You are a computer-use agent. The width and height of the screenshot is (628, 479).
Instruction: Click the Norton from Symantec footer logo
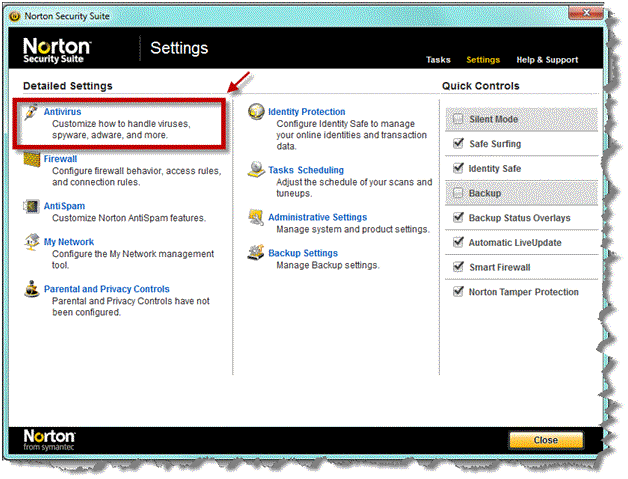[x=49, y=440]
